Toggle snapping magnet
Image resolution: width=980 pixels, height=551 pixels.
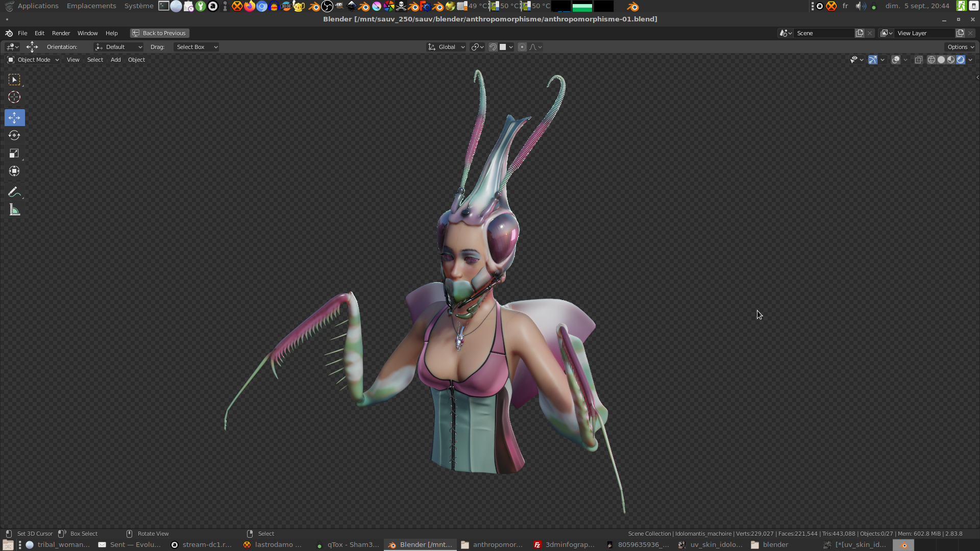point(493,47)
